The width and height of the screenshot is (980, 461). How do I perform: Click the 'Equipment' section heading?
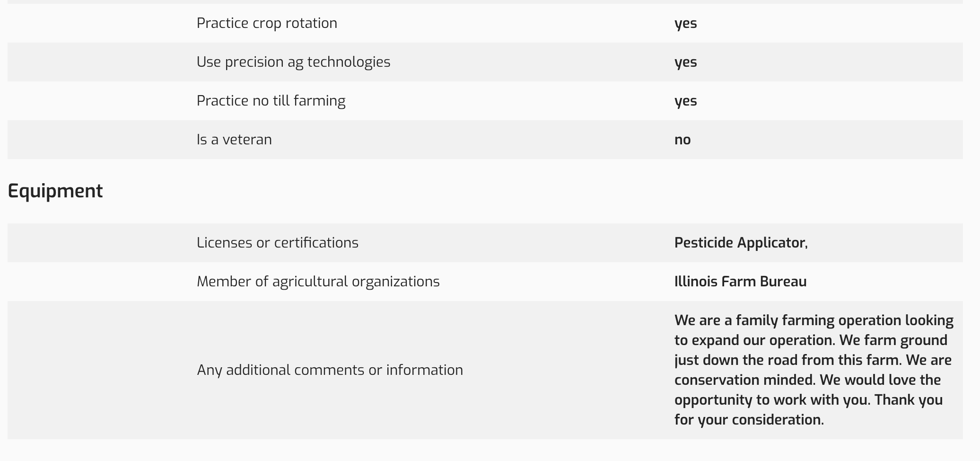point(55,191)
